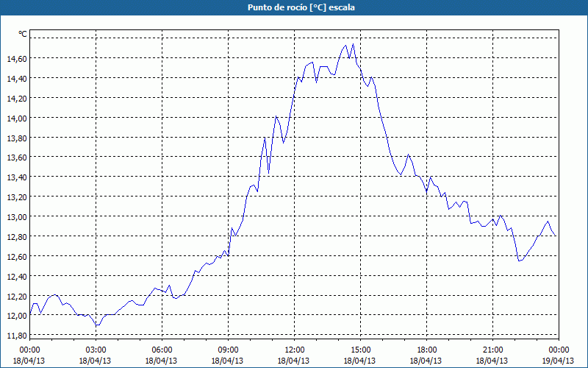Image resolution: width=588 pixels, height=368 pixels.
Task: Click the 13,20 axis value
Action: pos(17,197)
